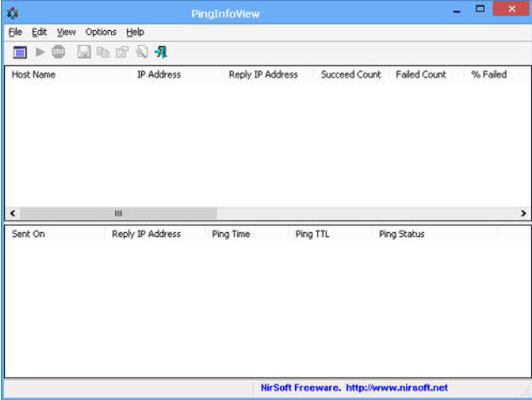Screen dimensions: 532x400
Task: Click the PingInfoView app icon in title bar
Action: tap(13, 13)
